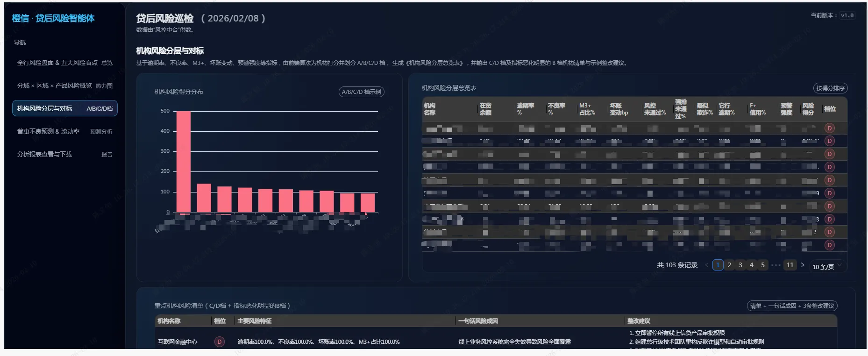Click the 逾期率 % column header

(x=525, y=109)
